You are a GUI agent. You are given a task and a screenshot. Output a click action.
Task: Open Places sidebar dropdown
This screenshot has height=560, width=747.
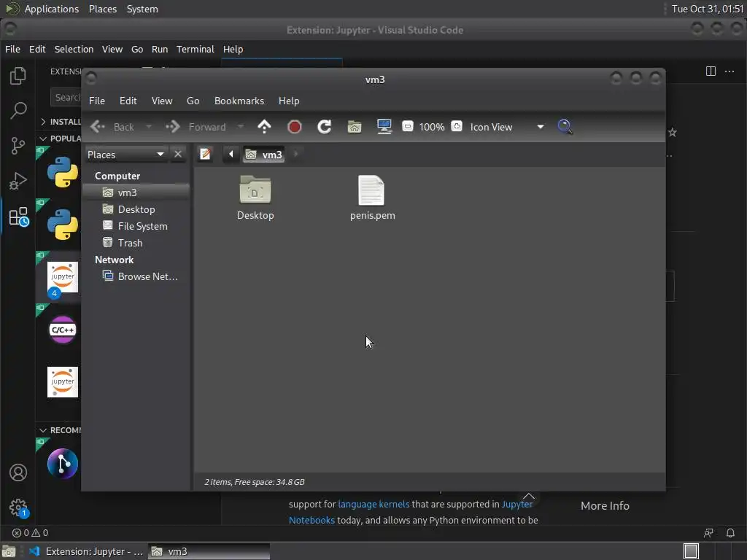click(125, 155)
